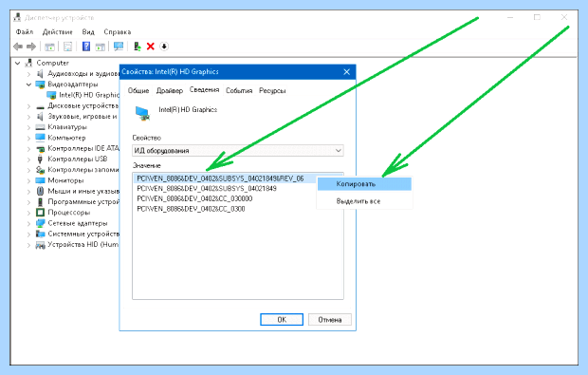Viewport: 588px width, 375px height.
Task: Select the Контроллеры запоминающих tree item
Action: pos(83,170)
